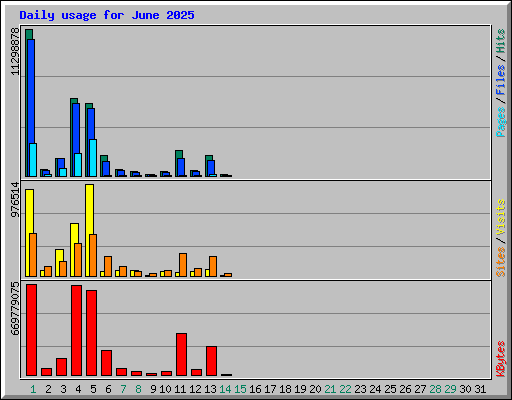Click the red KBytes bar for day 13
The width and height of the screenshot is (512, 400).
212,361
